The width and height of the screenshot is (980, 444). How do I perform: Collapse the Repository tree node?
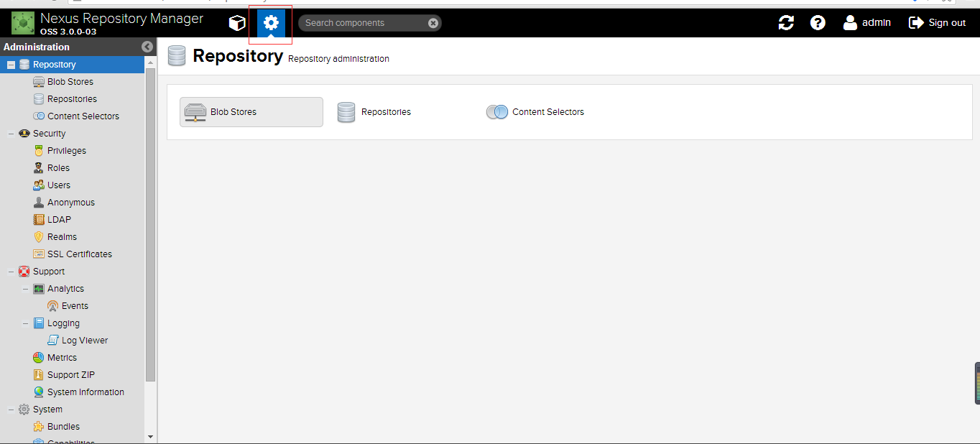coord(11,65)
